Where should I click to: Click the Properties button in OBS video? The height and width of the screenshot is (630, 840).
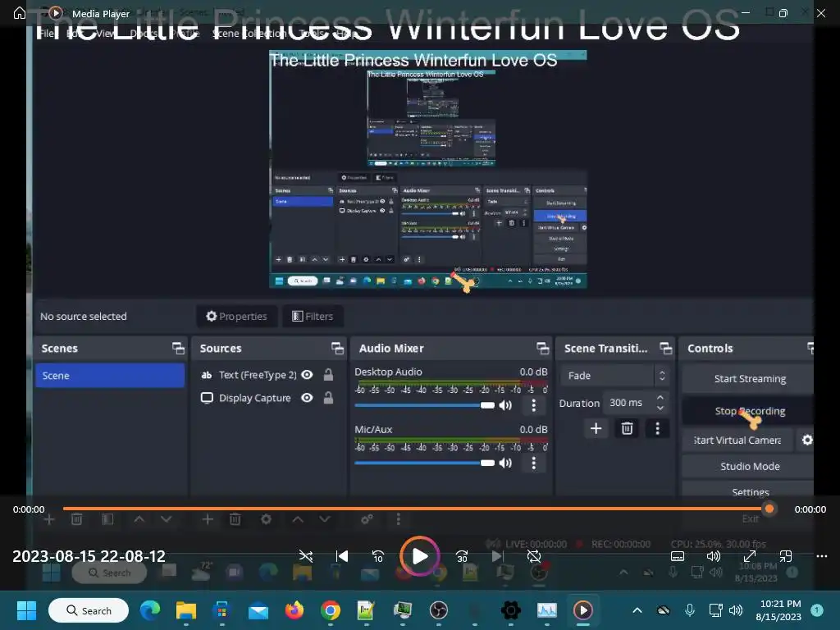point(236,316)
